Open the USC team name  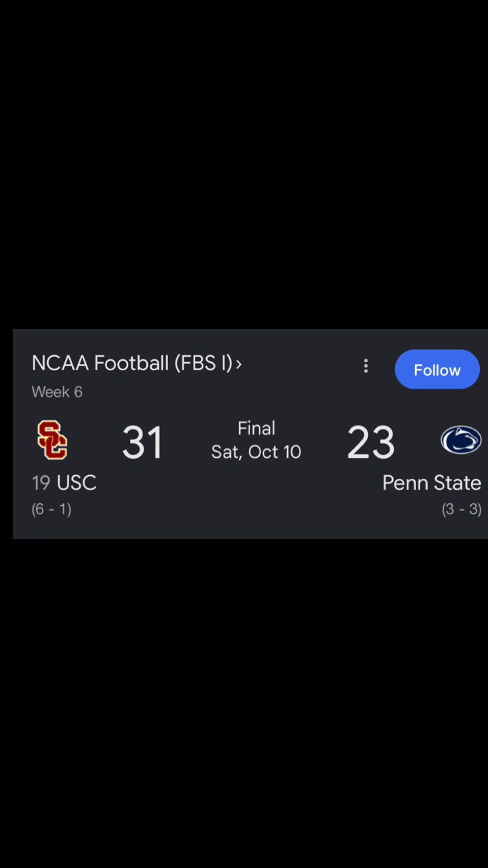tap(77, 483)
